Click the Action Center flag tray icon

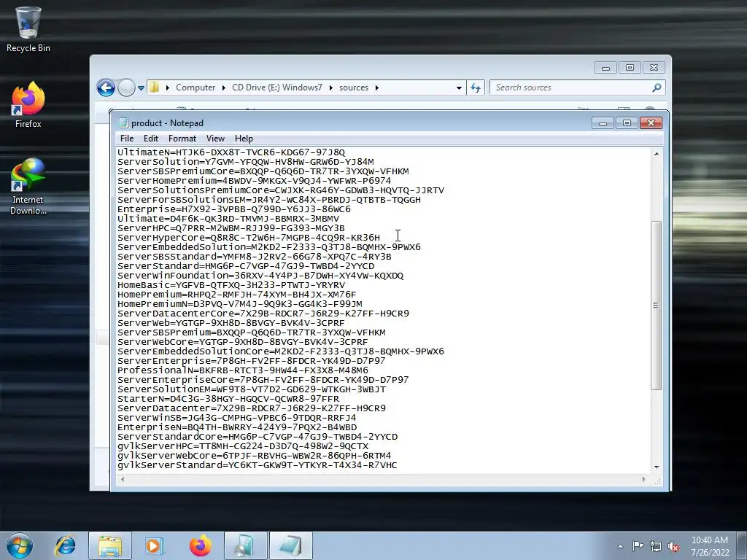tap(638, 546)
